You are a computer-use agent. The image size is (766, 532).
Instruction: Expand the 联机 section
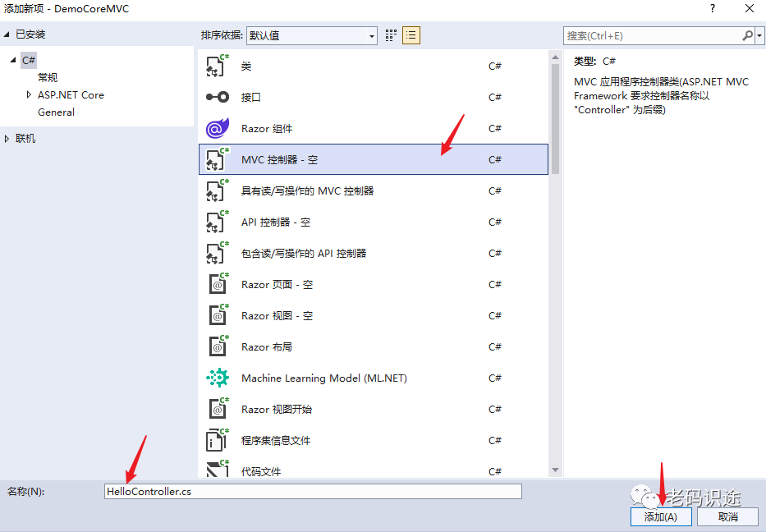(x=7, y=139)
